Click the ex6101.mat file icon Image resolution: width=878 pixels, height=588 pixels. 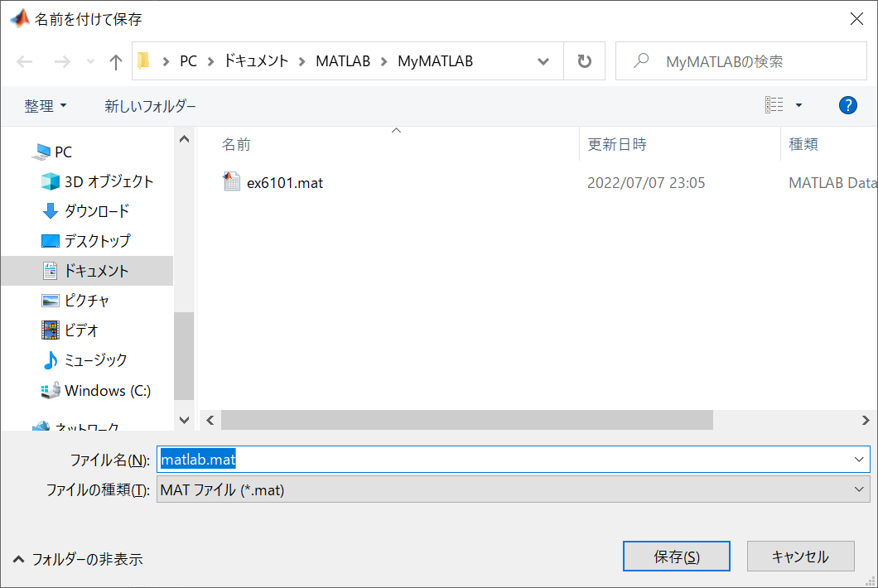[x=231, y=182]
